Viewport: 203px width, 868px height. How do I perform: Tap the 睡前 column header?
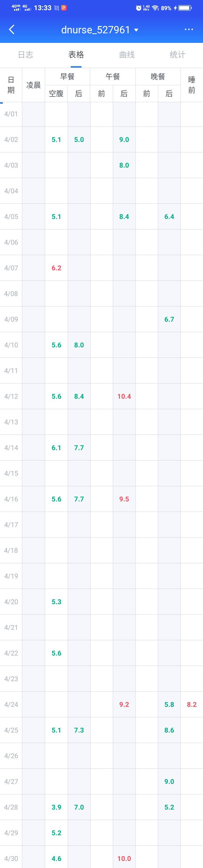pos(191,85)
